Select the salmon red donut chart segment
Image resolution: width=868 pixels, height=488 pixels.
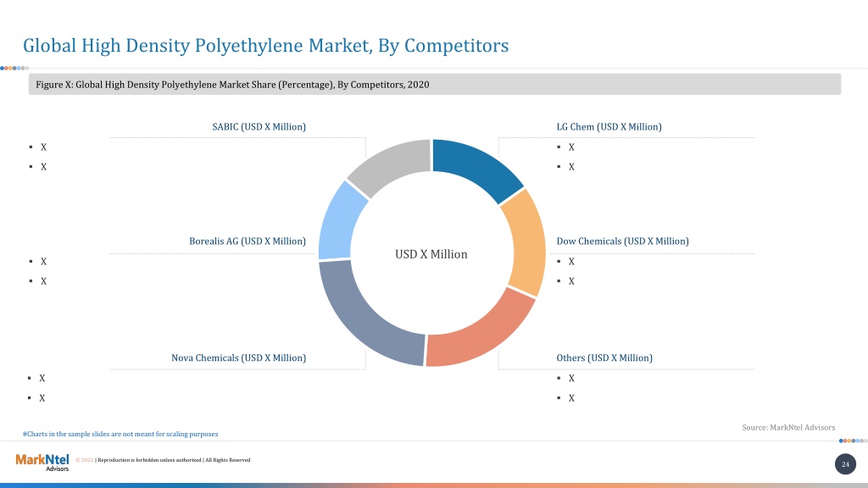tap(482, 334)
